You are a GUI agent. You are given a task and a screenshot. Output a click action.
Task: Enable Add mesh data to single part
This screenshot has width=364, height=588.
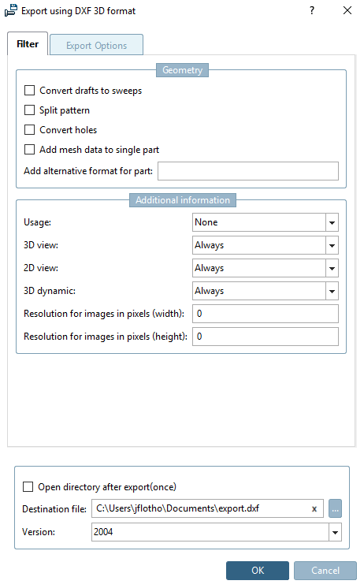click(30, 150)
